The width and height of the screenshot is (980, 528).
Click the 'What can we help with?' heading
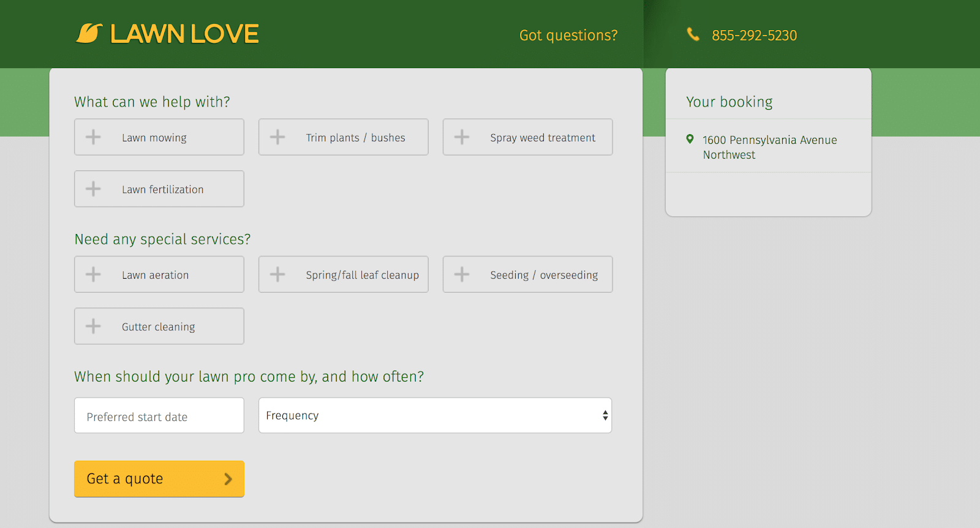[152, 102]
